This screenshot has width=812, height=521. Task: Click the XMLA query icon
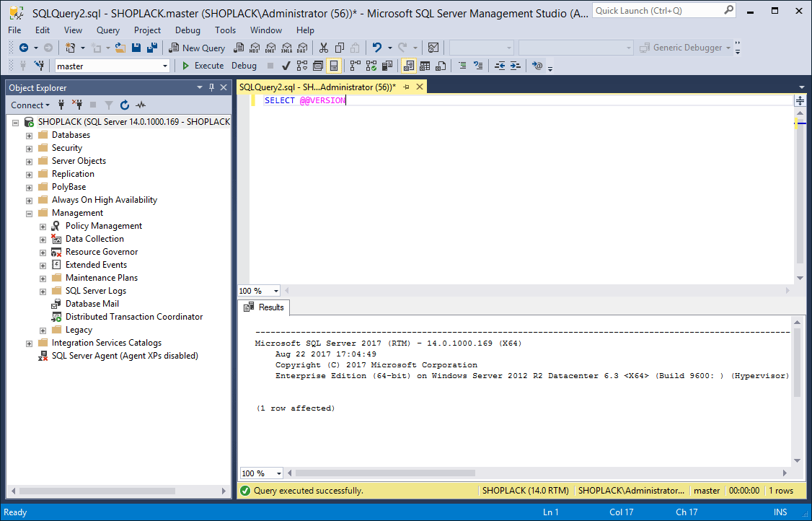286,48
